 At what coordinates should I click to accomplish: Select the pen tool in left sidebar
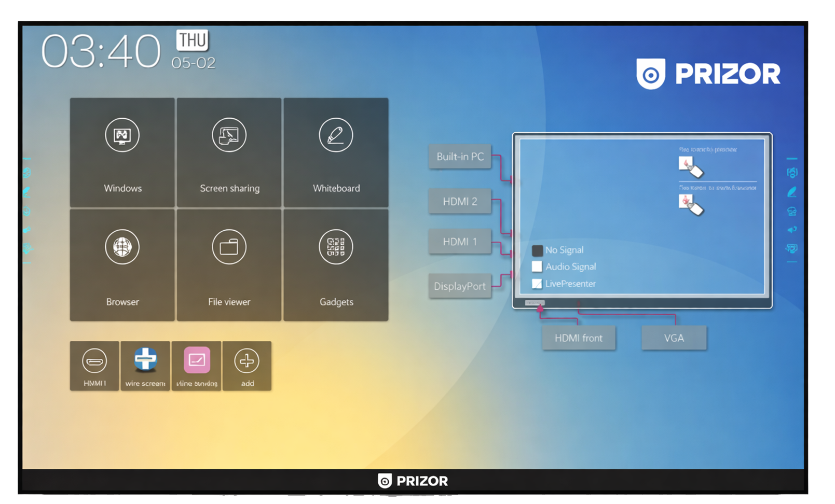[x=26, y=192]
